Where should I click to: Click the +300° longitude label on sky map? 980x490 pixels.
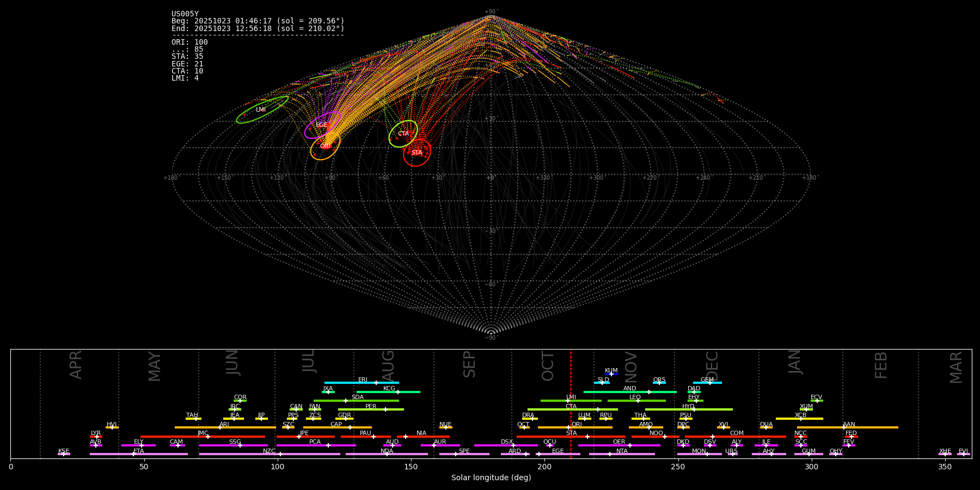click(597, 178)
